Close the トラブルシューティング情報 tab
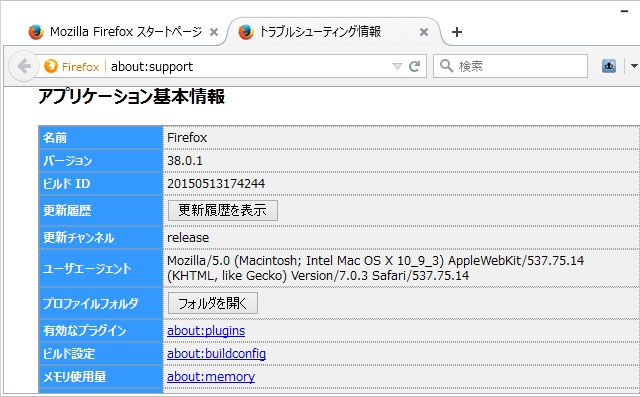The image size is (640, 397). click(424, 32)
